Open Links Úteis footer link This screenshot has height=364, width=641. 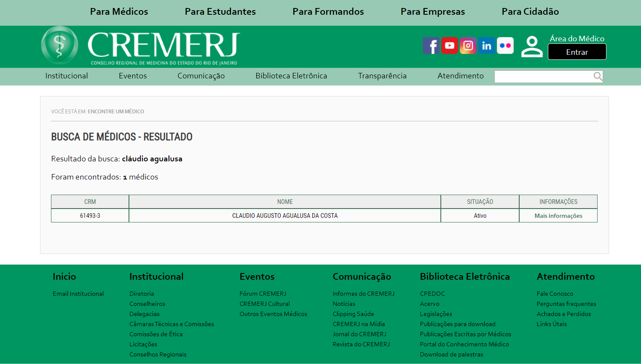coord(552,324)
